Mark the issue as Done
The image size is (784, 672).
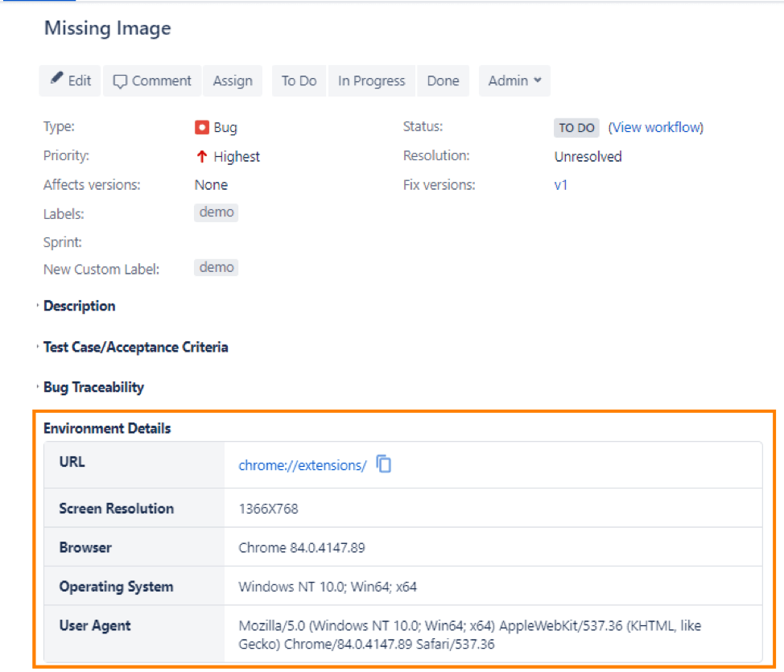click(443, 80)
